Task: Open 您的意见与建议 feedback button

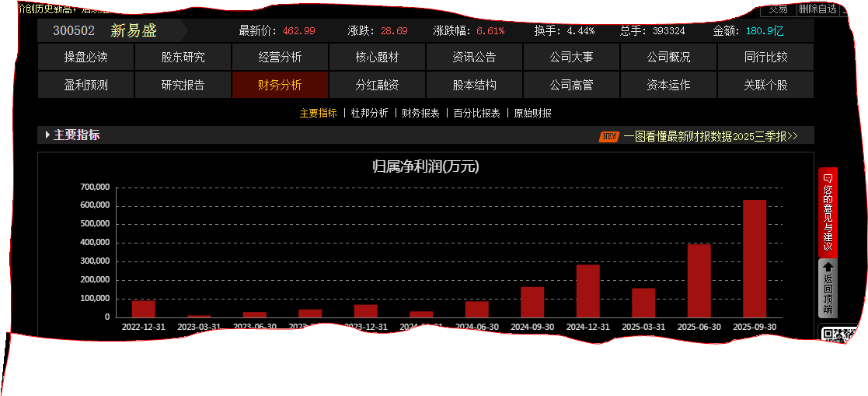Action: point(828,212)
